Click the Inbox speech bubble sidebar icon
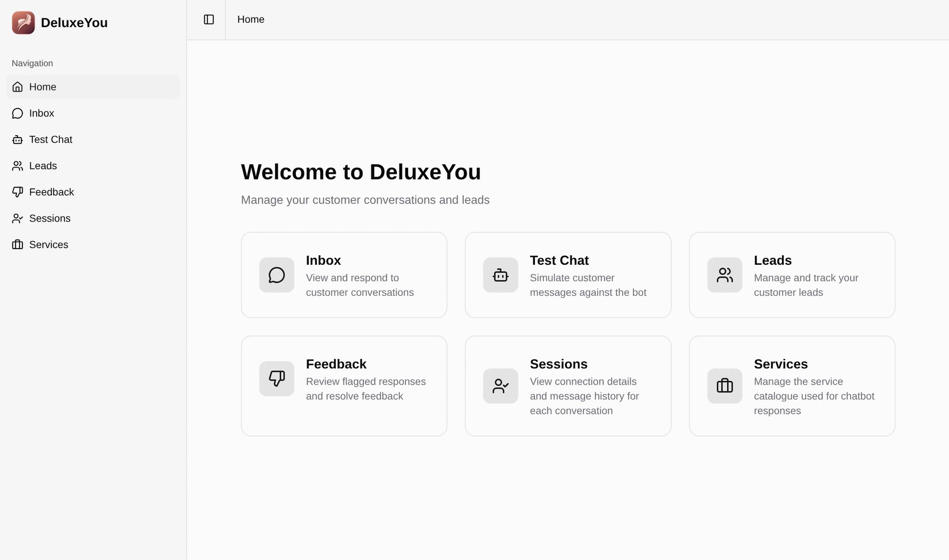 pos(18,113)
